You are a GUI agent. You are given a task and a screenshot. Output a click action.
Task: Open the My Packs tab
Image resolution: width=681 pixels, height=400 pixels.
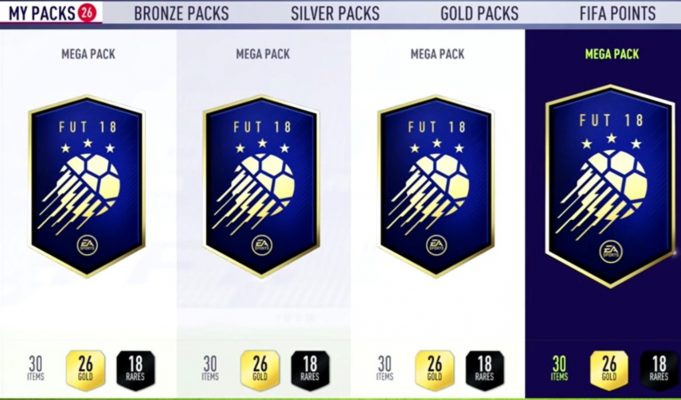coord(51,13)
